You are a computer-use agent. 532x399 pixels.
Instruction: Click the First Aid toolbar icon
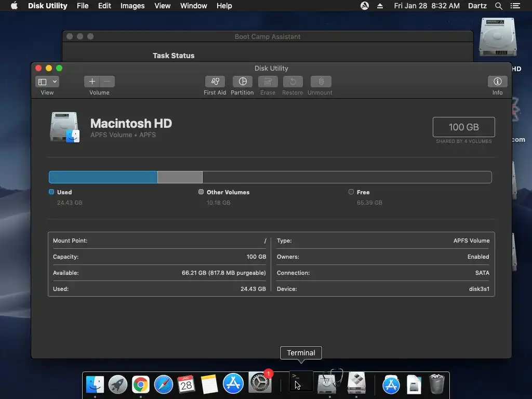point(215,82)
